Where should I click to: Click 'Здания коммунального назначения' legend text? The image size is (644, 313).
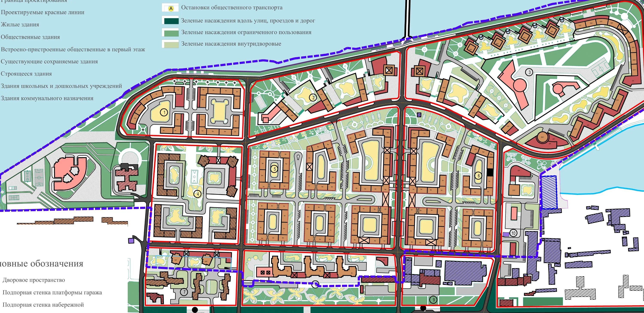pyautogui.click(x=47, y=98)
